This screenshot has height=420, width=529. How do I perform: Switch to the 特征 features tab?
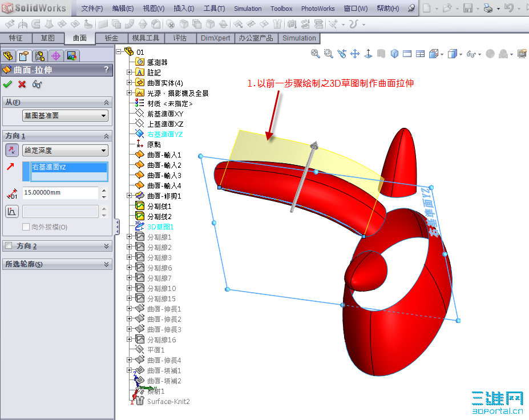pos(16,38)
